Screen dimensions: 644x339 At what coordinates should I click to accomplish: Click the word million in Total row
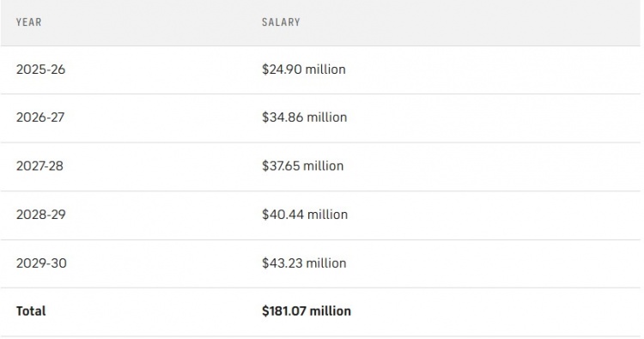click(331, 311)
